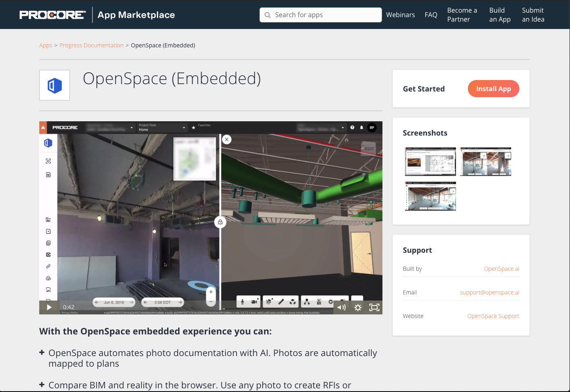Open the floor plan screenshot thumbnail
The image size is (570, 392).
click(430, 162)
